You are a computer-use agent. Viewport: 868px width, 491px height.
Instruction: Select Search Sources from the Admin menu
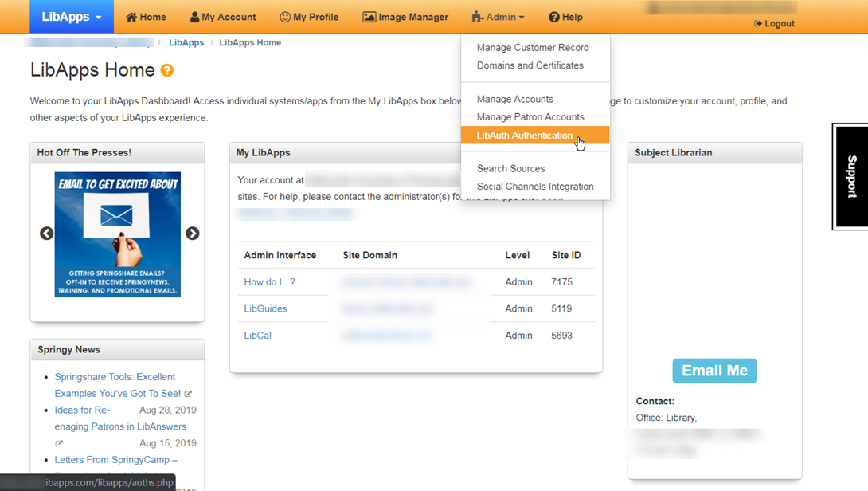pos(510,168)
